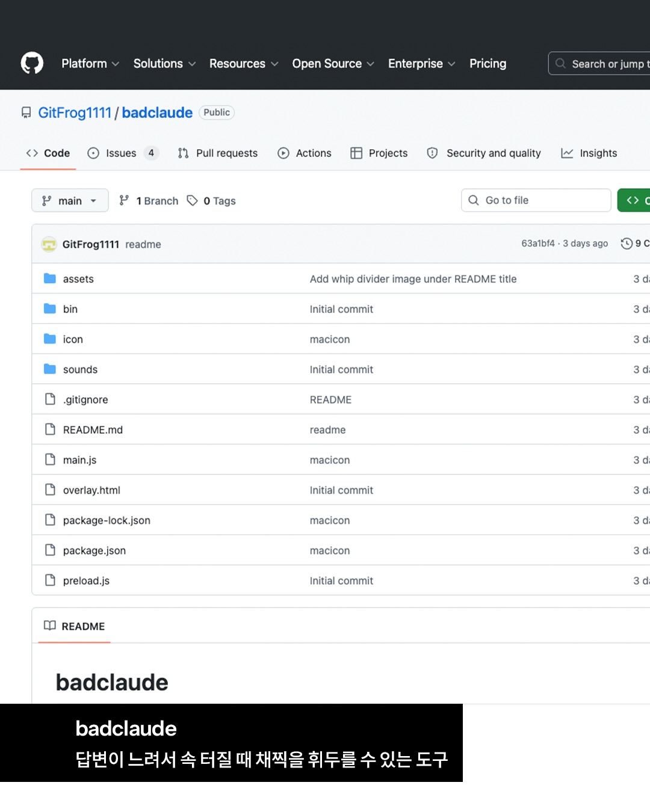The width and height of the screenshot is (650, 812).
Task: Open the main.js file
Action: [x=79, y=460]
